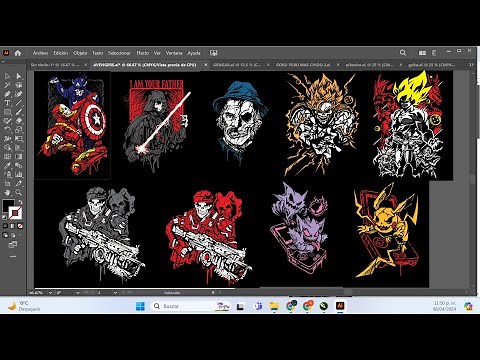Select the Line Segment tool
The image size is (480, 360).
[x=19, y=103]
